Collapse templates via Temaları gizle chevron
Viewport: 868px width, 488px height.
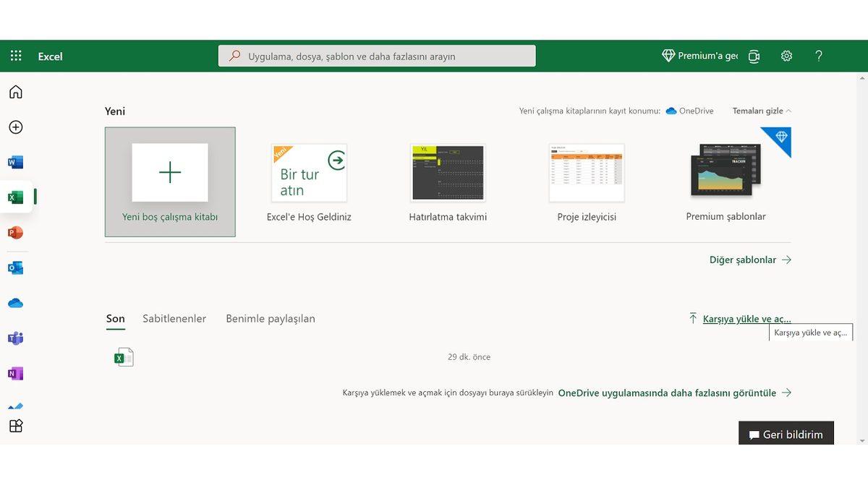coord(760,111)
